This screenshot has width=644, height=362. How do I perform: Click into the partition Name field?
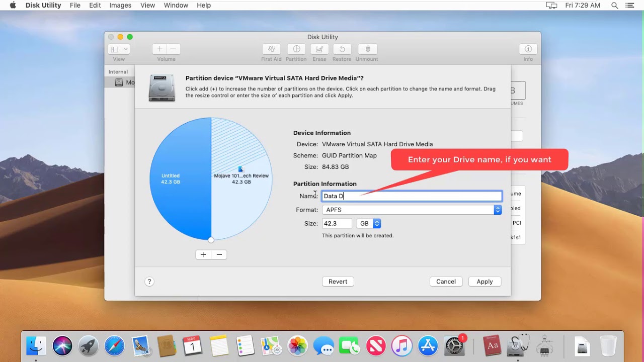412,196
